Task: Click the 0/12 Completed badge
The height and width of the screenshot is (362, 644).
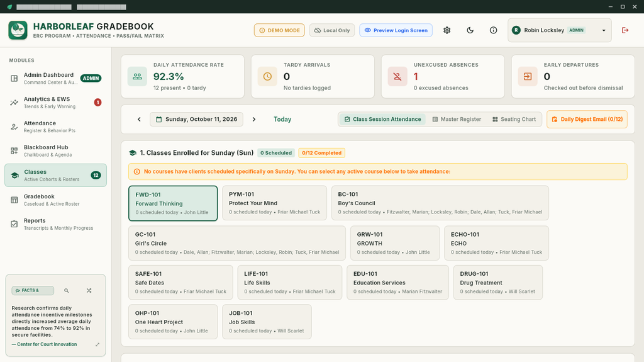Action: (321, 152)
